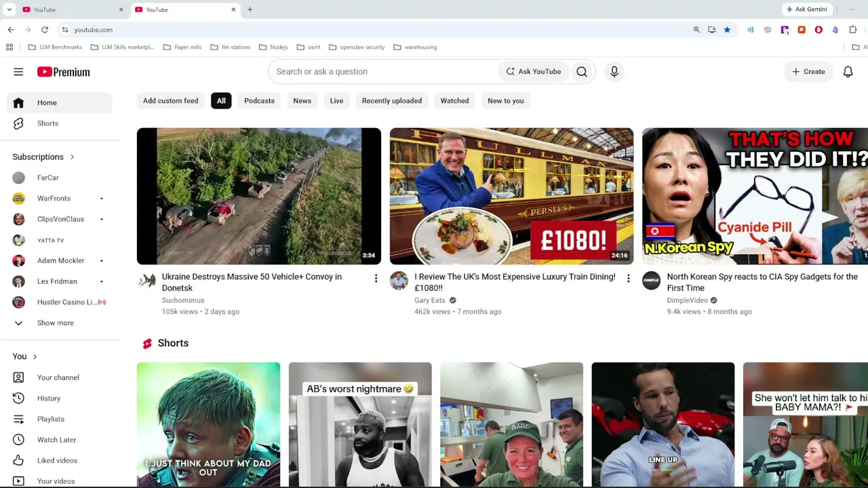Open Shorts in the sidebar
The height and width of the screenshot is (488, 868).
pos(60,123)
